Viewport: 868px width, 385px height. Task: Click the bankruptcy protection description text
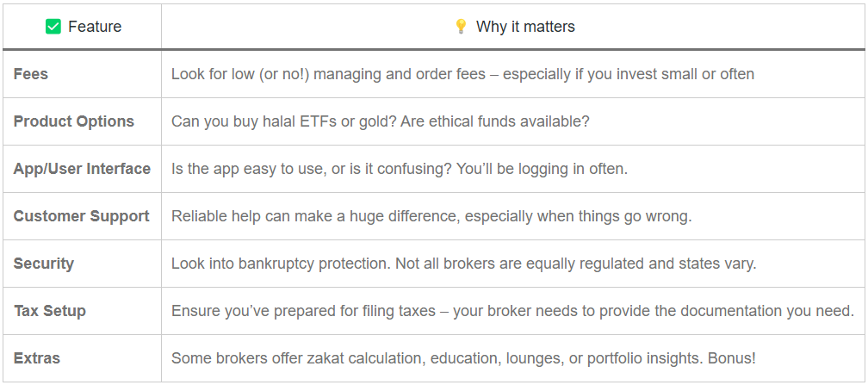coord(464,264)
